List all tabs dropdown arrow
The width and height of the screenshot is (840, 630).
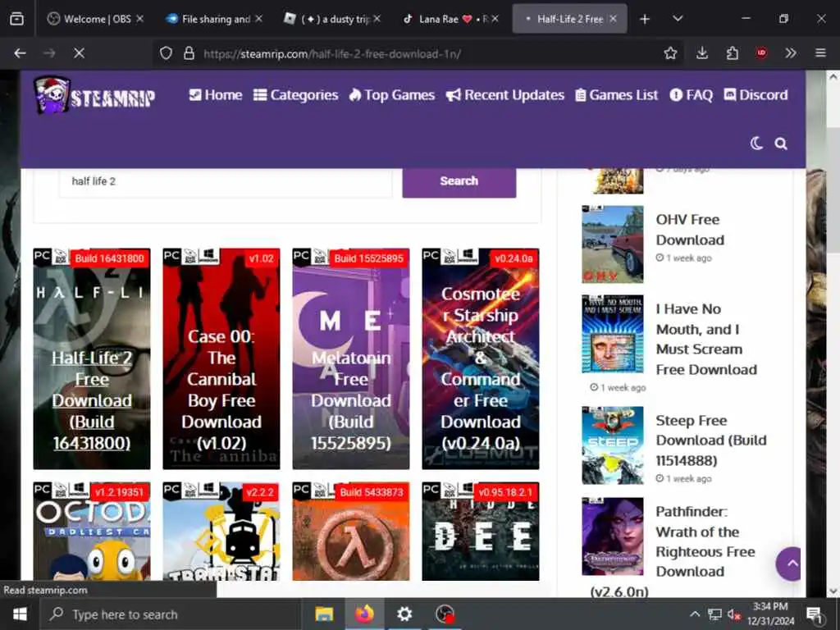click(678, 19)
